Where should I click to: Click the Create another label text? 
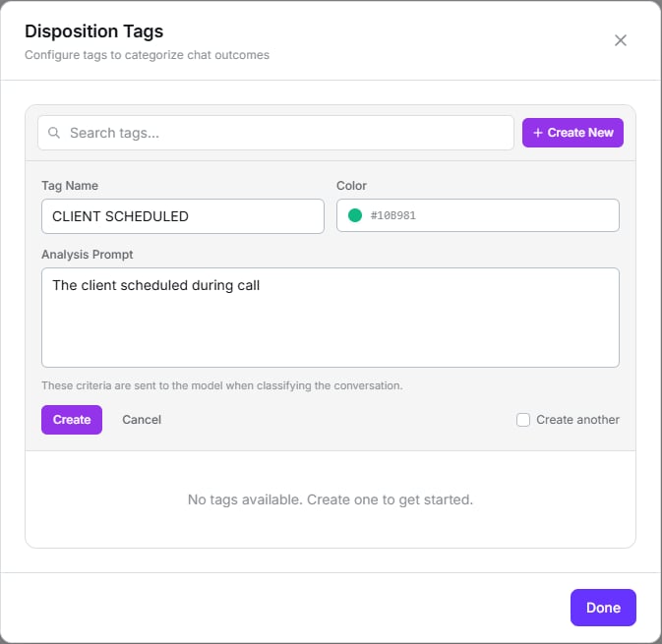(x=577, y=420)
